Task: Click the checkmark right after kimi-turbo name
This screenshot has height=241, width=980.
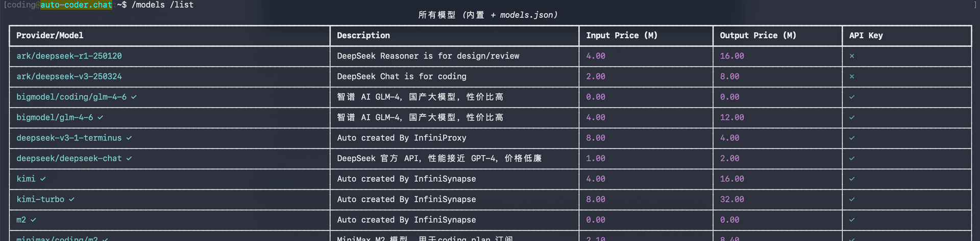Action: [x=71, y=199]
